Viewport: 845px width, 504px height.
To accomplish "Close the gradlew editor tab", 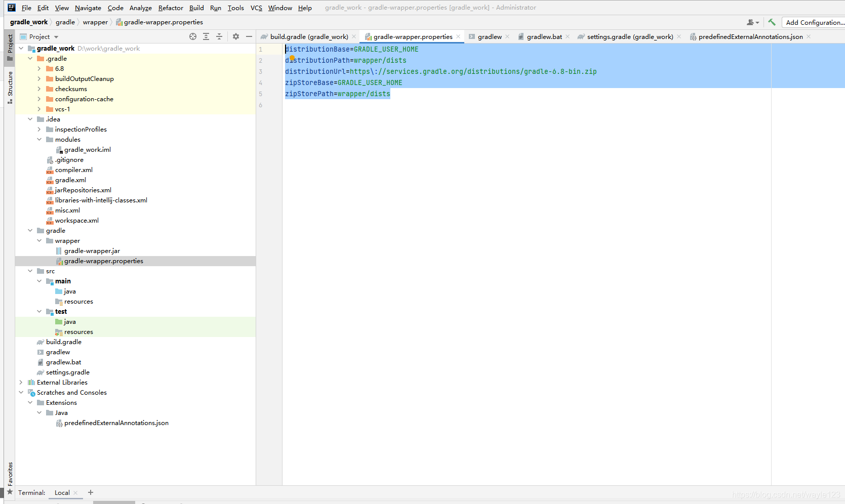I will 507,36.
